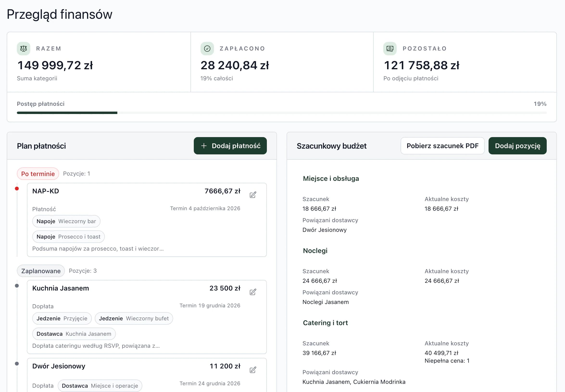Open the Dwór Jesionowy payment title
Viewport: 565px width, 392px height.
tap(59, 366)
